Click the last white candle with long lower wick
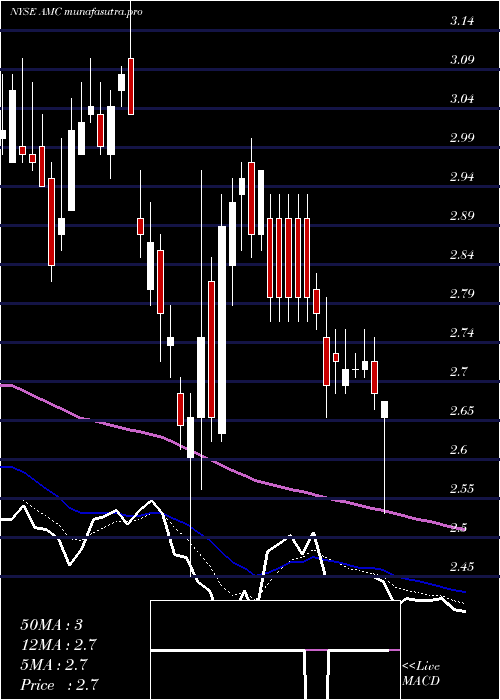The height and width of the screenshot is (700, 500). click(x=384, y=457)
